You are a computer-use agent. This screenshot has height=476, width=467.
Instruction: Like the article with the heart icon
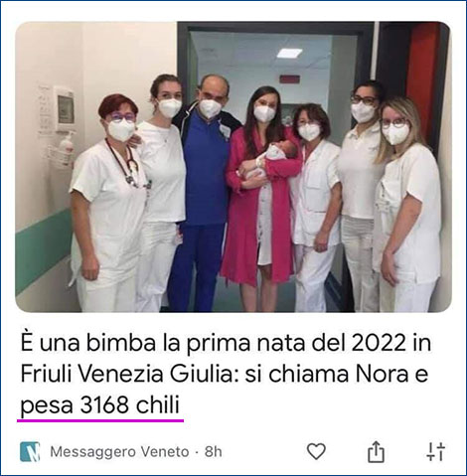pyautogui.click(x=316, y=451)
